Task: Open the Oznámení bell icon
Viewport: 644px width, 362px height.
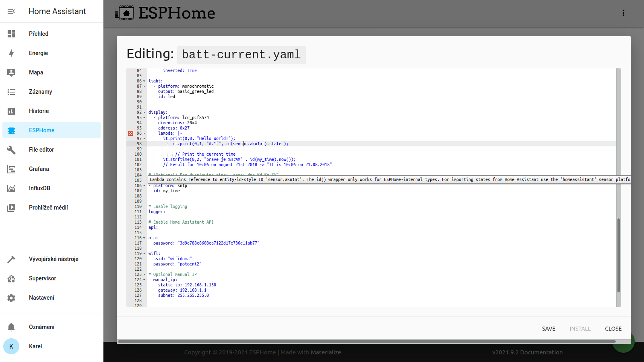Action: 11,327
